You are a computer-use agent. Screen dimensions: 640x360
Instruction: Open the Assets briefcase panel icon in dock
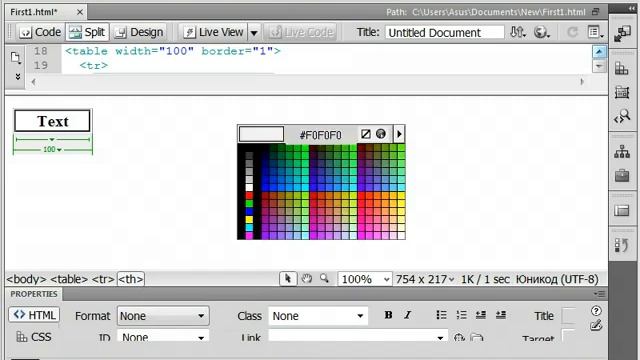622,176
